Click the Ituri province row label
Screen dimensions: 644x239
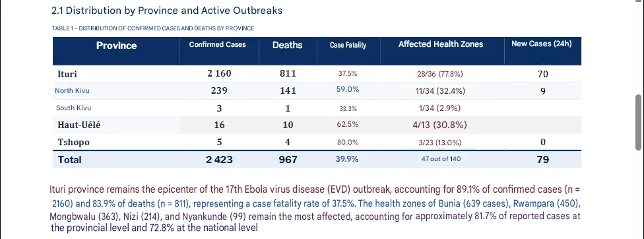click(x=67, y=74)
